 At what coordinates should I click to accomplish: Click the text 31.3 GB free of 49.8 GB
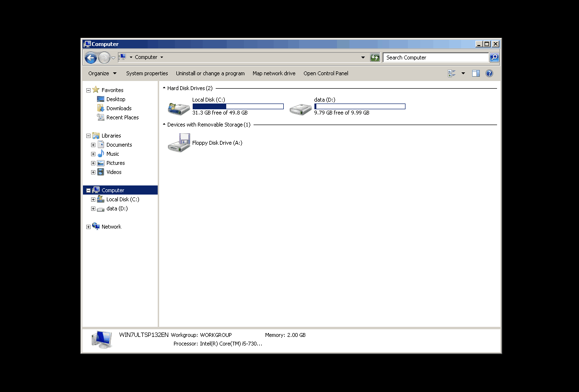(x=220, y=113)
